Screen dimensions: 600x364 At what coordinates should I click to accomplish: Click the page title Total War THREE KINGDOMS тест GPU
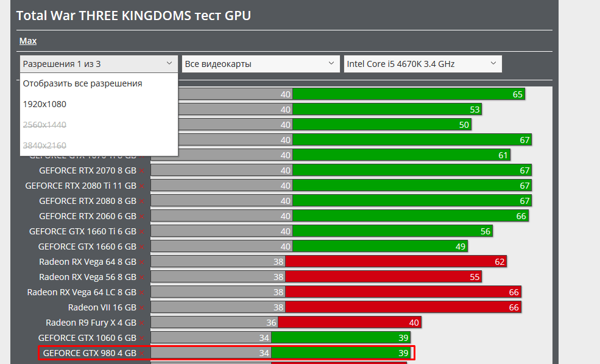pos(133,16)
